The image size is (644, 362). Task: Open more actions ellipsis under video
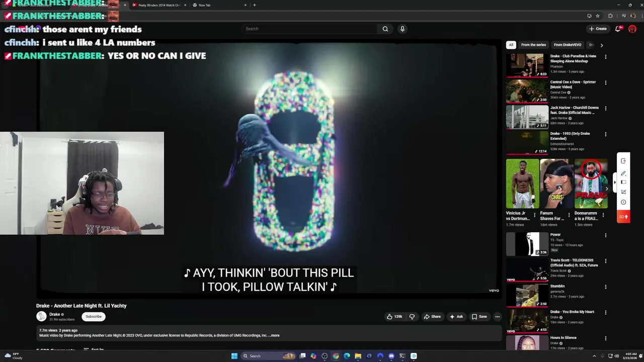point(497,317)
